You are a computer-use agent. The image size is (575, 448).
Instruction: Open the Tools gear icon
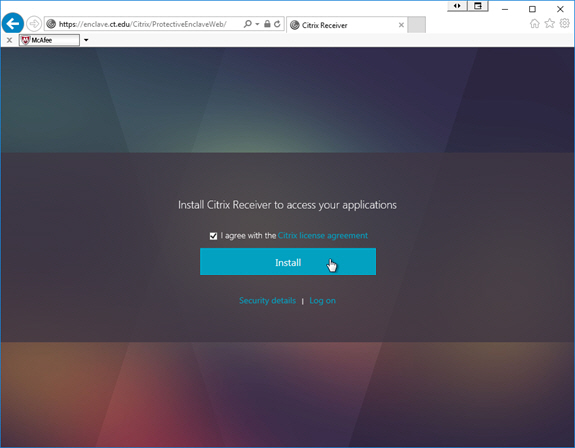point(564,23)
